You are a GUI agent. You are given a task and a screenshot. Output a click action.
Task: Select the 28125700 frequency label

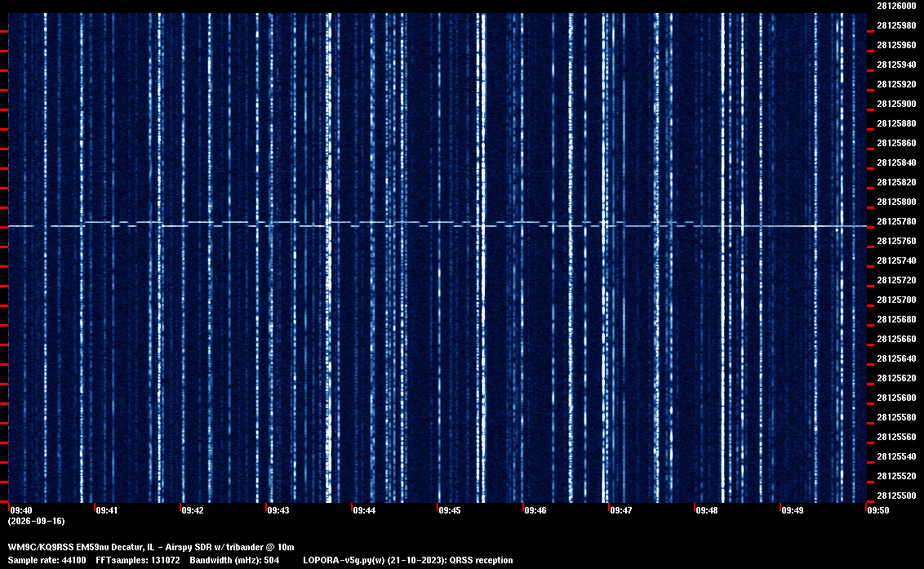pyautogui.click(x=896, y=300)
